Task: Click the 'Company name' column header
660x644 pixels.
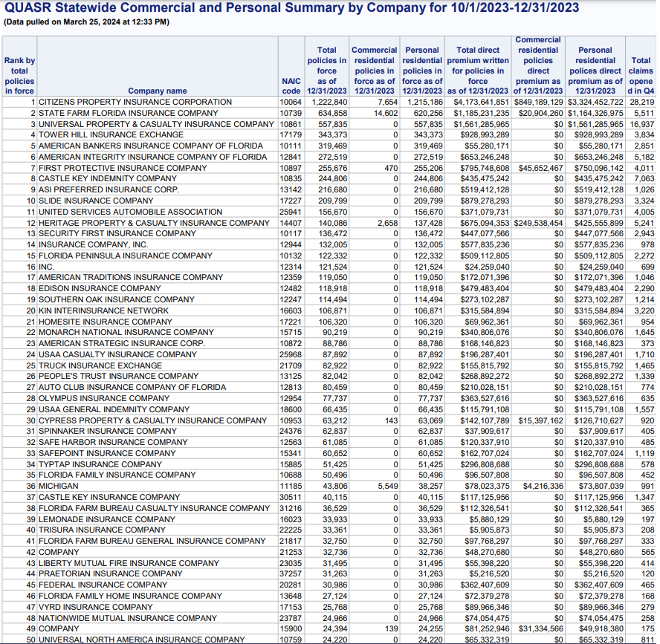Action: [x=158, y=91]
